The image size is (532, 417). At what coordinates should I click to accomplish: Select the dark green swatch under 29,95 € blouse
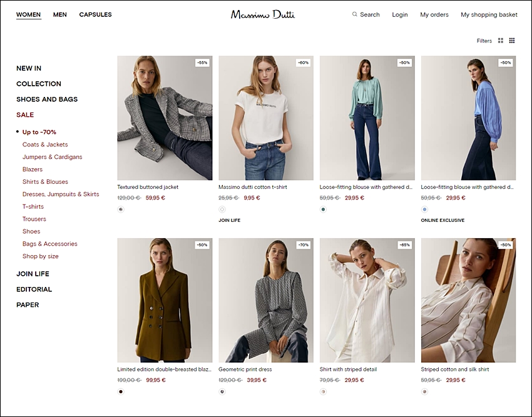click(x=323, y=209)
